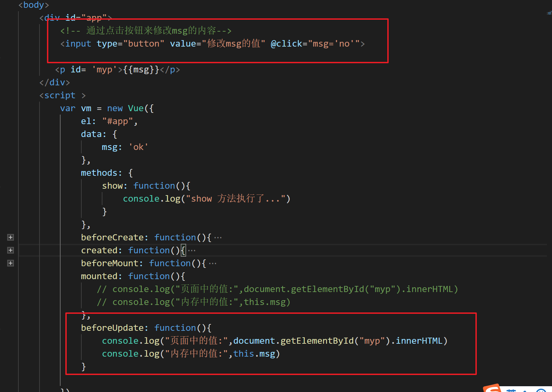Click the 'methods: {' line
Viewport: 552px width, 392px height.
click(x=107, y=173)
